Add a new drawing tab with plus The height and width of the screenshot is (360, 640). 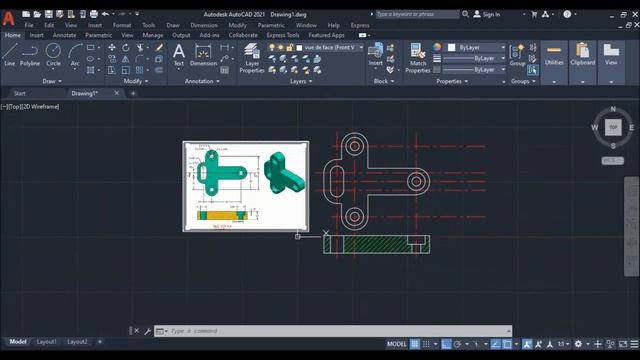[133, 93]
